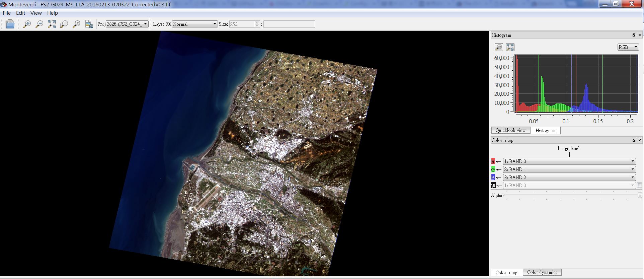Open the RGB histogram channel dropdown
Screen dimensions: 644x279
628,47
